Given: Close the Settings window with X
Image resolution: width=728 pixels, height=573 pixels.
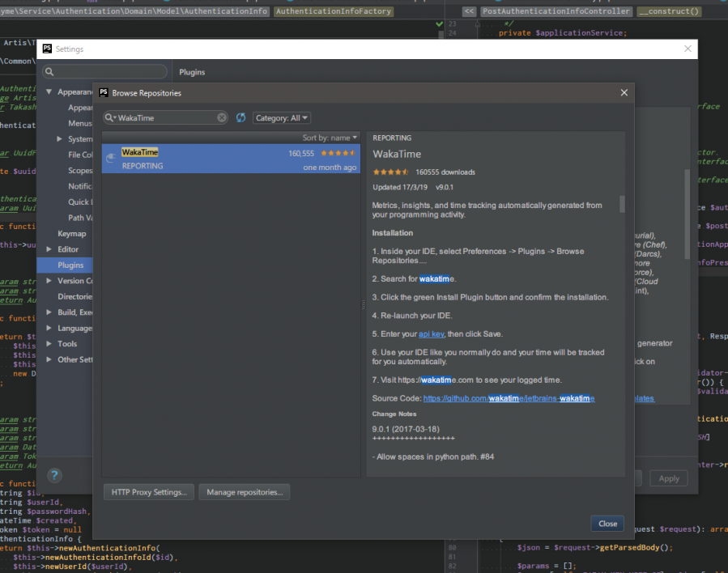Looking at the screenshot, I should coord(688,49).
